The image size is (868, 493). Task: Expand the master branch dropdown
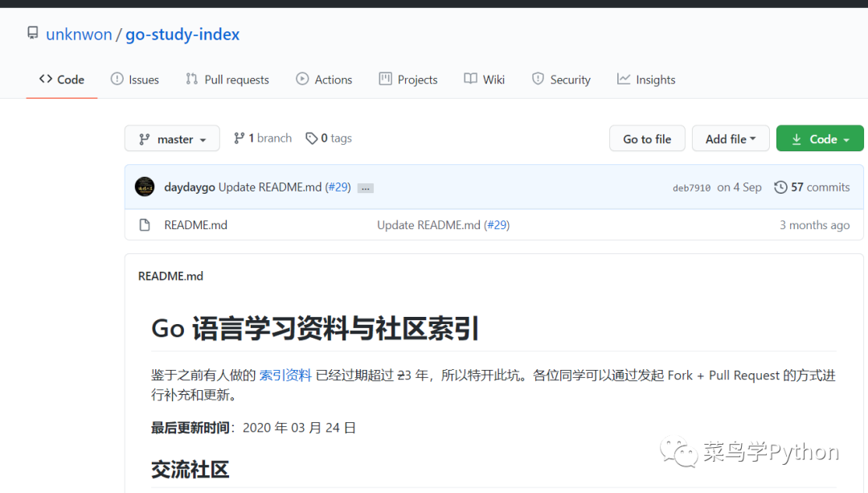click(x=172, y=138)
